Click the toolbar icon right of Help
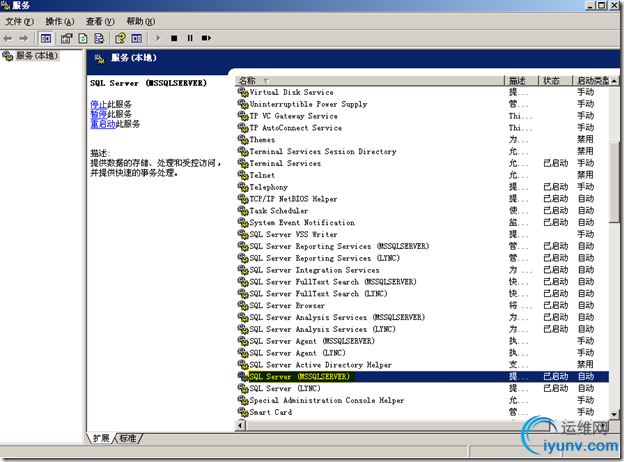Image resolution: width=624 pixels, height=462 pixels. (137, 39)
